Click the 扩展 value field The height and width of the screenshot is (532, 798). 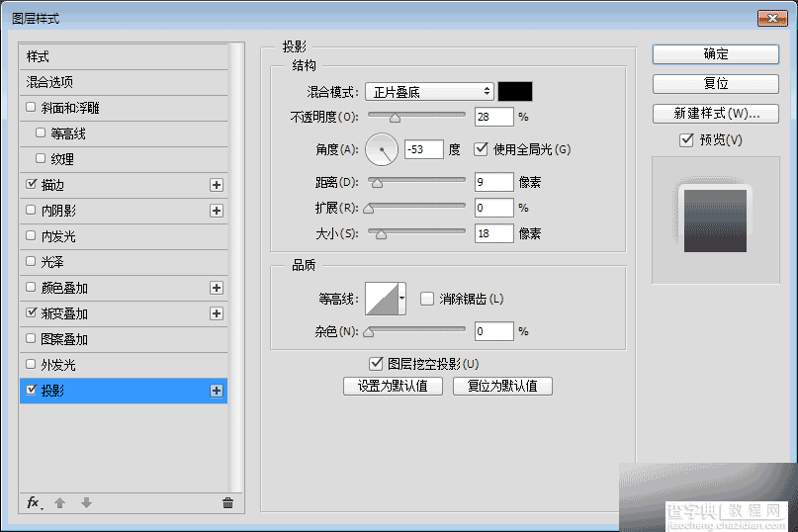point(493,208)
